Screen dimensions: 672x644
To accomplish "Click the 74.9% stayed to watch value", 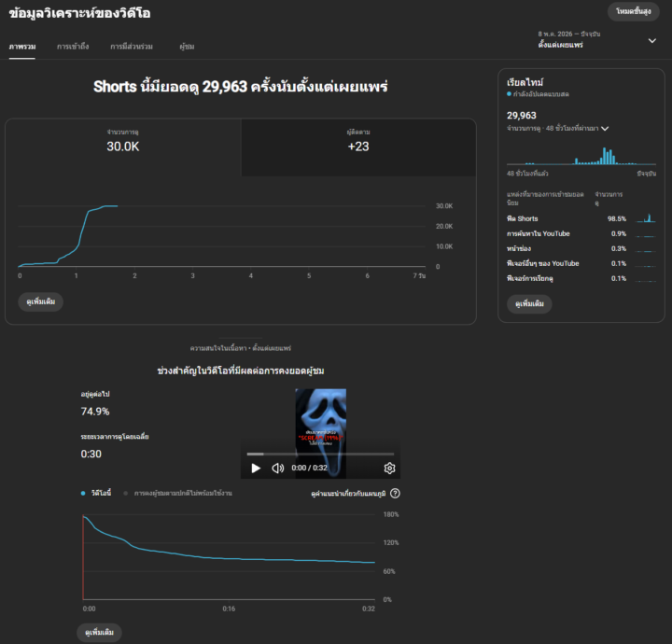I will (x=95, y=412).
